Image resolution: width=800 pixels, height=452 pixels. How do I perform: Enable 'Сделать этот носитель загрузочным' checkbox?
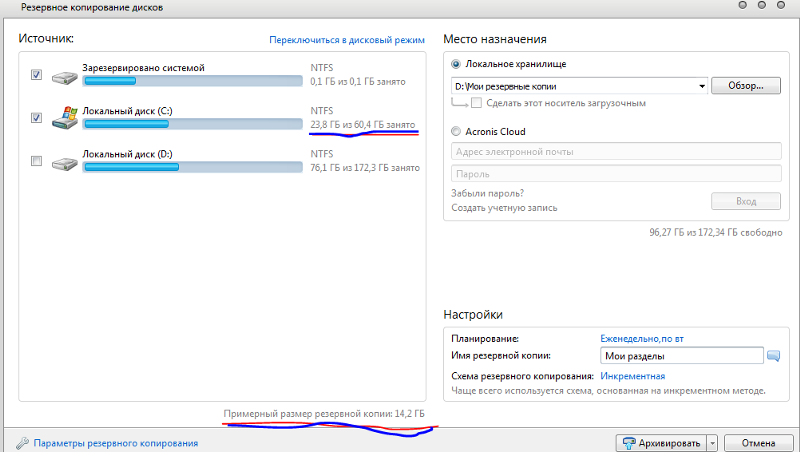477,103
